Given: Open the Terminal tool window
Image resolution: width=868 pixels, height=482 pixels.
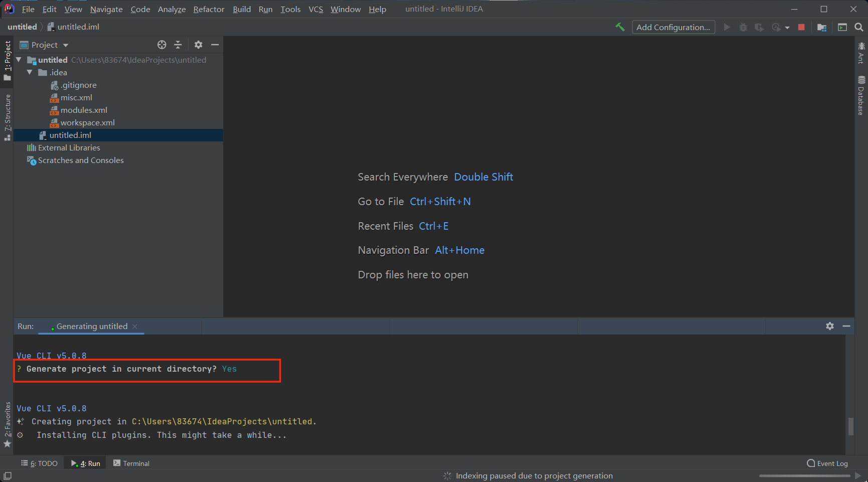Looking at the screenshot, I should coord(131,463).
